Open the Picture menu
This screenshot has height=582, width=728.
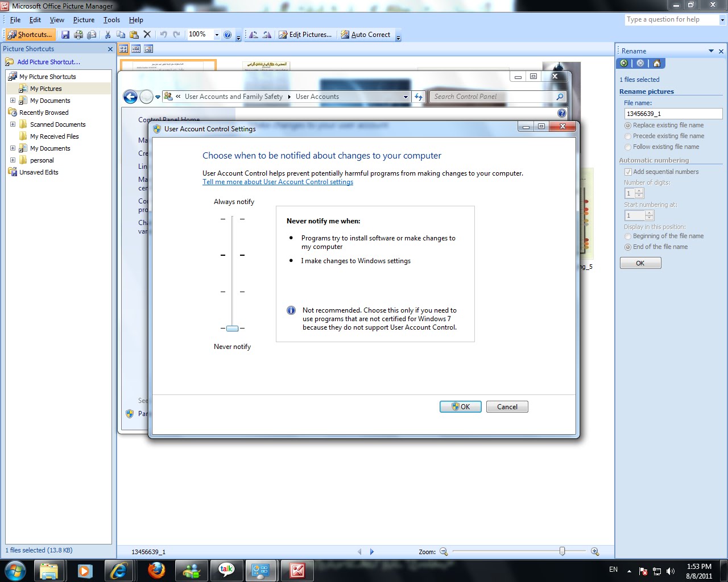[84, 19]
